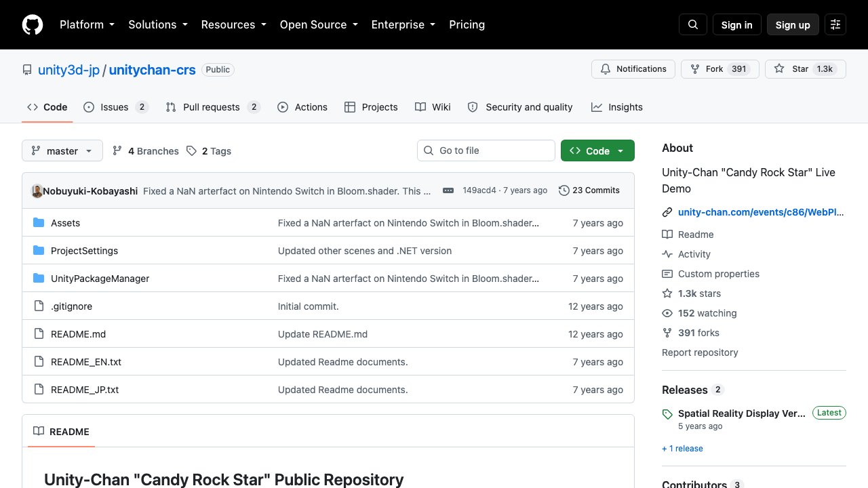Viewport: 868px width, 488px height.
Task: Expand the Open Source dropdown menu
Action: click(319, 24)
